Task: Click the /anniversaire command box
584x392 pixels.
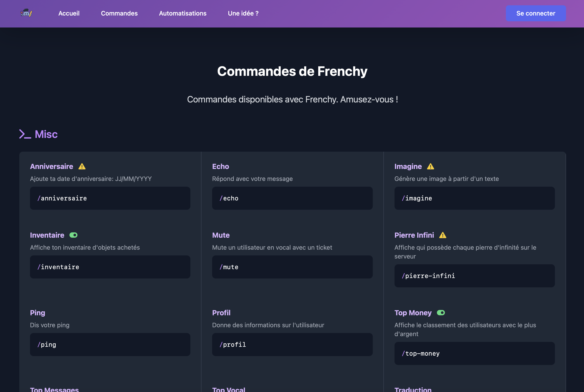Action: pyautogui.click(x=110, y=198)
